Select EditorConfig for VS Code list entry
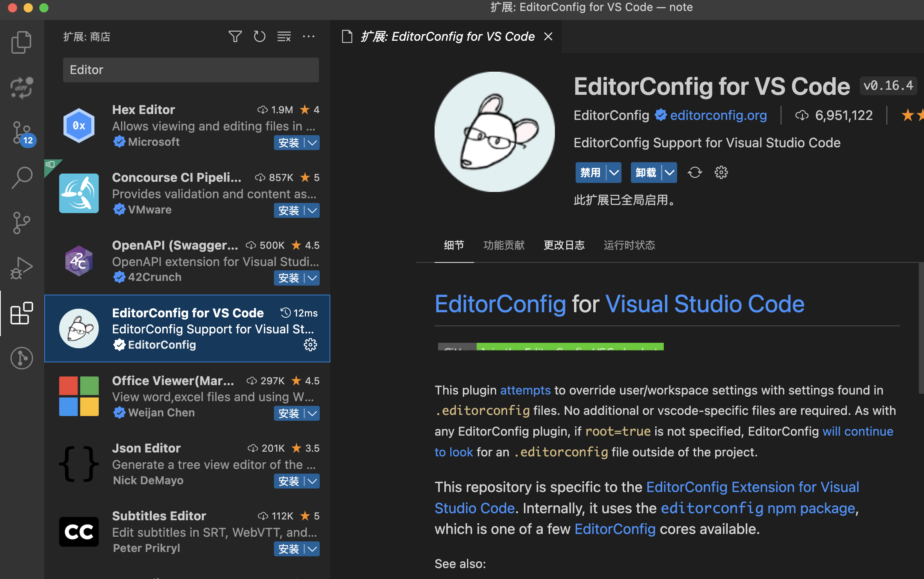Viewport: 924px width, 579px height. (x=187, y=329)
